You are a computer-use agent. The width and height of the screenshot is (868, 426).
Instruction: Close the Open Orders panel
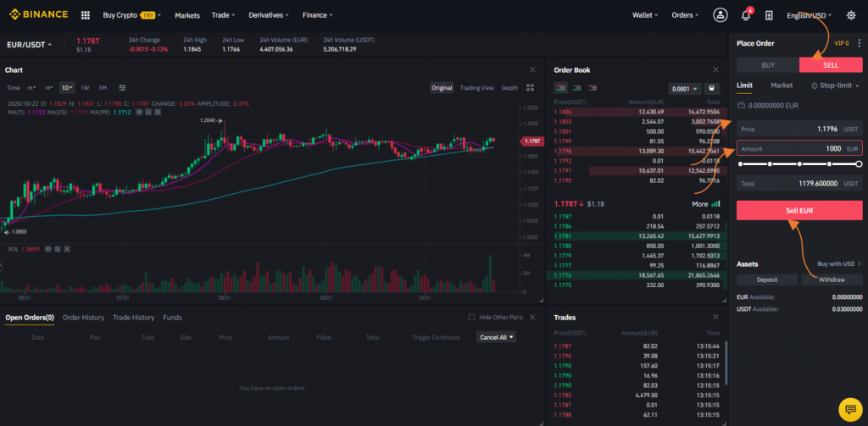coord(532,318)
